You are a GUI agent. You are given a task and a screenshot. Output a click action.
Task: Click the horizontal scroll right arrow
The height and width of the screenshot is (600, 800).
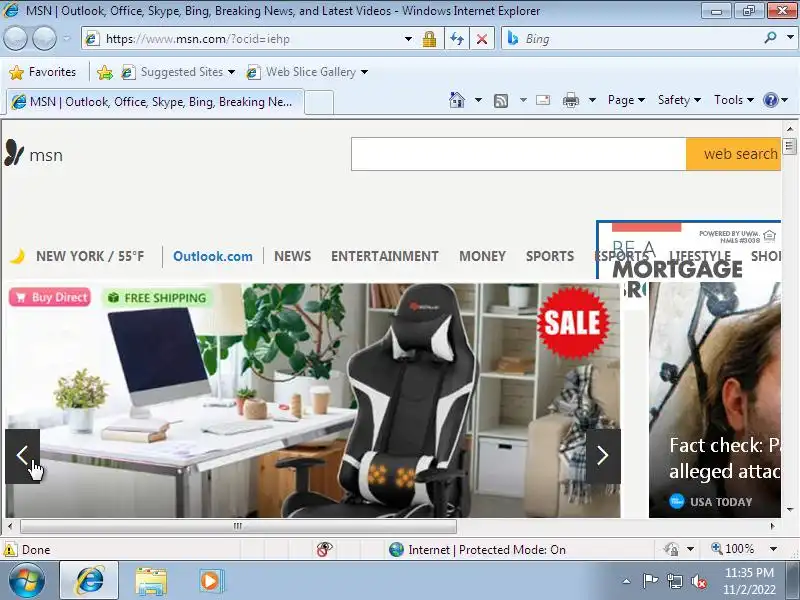coord(772,526)
